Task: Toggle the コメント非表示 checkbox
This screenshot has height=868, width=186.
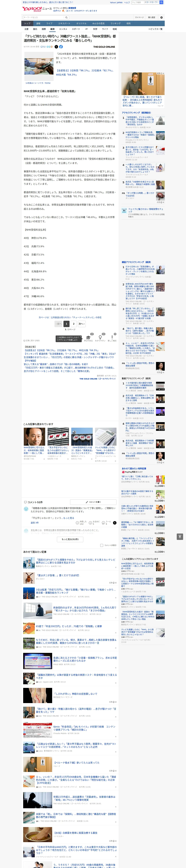Action: (x=102, y=545)
